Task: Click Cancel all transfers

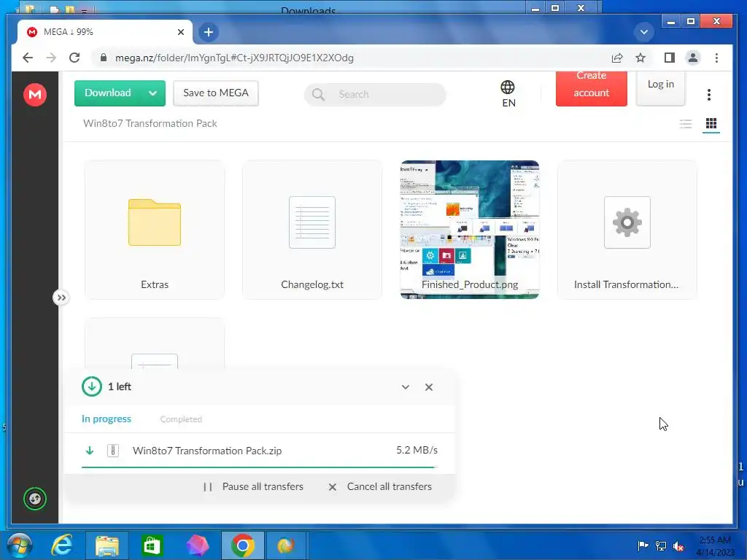Action: coord(380,486)
